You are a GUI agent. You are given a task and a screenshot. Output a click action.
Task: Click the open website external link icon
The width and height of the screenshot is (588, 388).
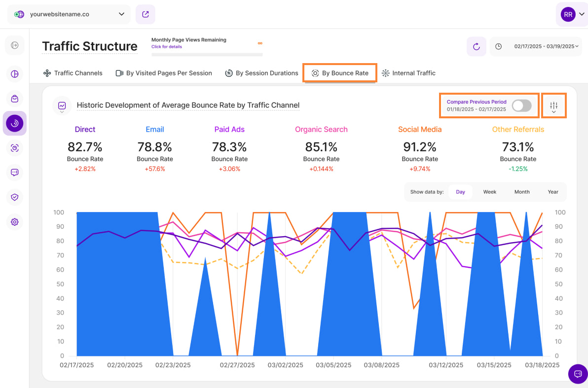pyautogui.click(x=145, y=14)
